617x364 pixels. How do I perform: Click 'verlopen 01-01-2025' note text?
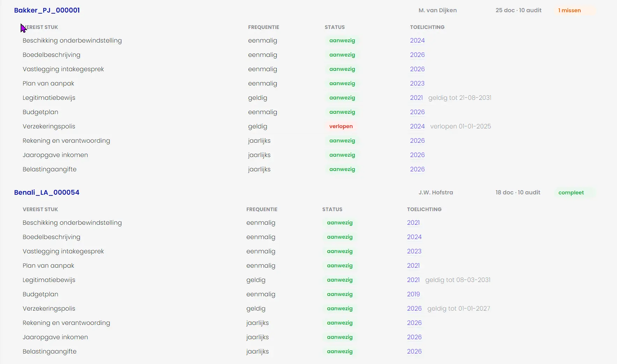pyautogui.click(x=461, y=126)
